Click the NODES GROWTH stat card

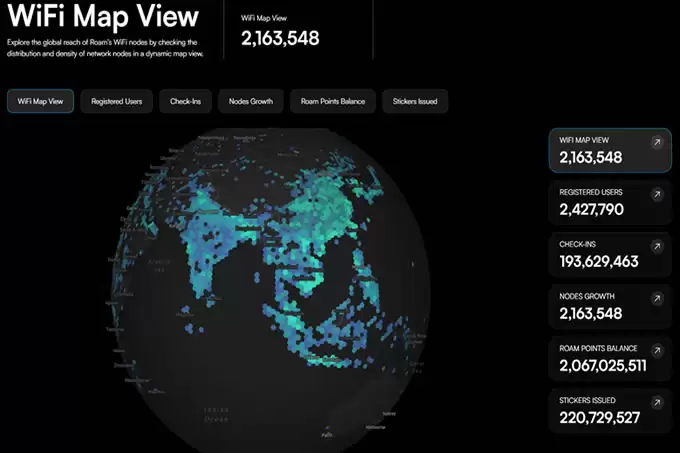(x=610, y=306)
